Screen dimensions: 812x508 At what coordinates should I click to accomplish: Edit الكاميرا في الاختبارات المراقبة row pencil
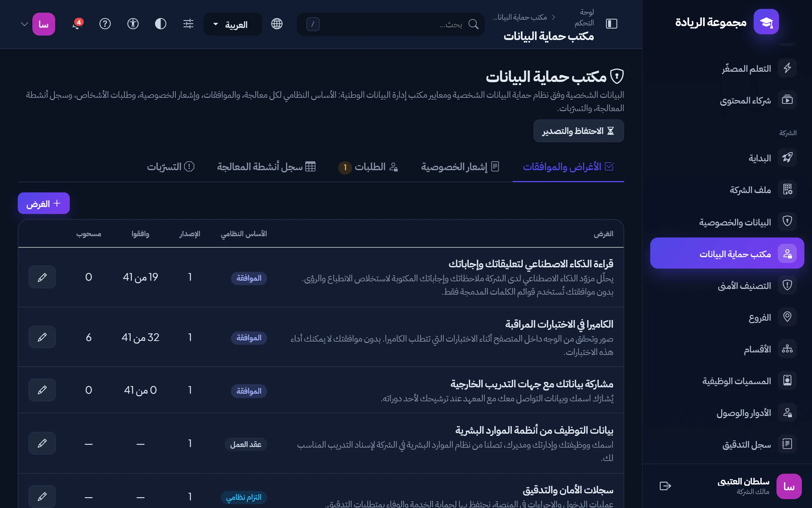tap(42, 337)
